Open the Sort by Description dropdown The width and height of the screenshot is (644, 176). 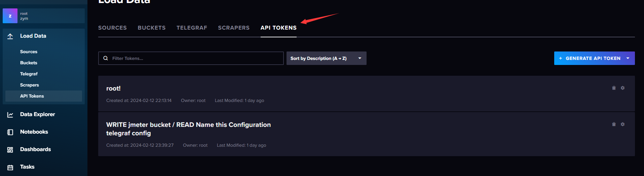[x=326, y=58]
